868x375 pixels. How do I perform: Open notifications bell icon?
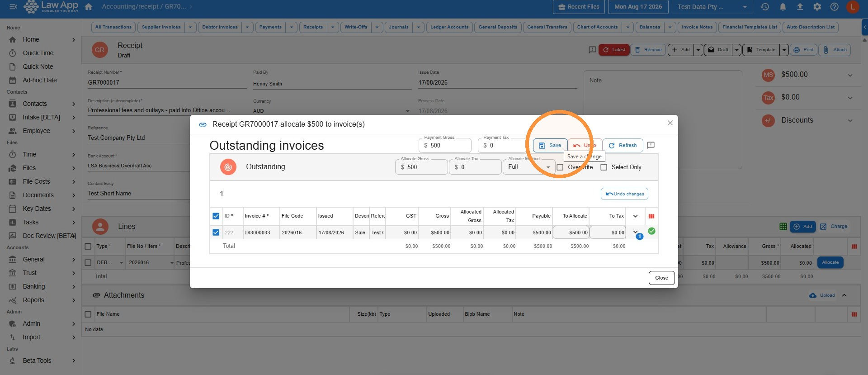tap(783, 7)
